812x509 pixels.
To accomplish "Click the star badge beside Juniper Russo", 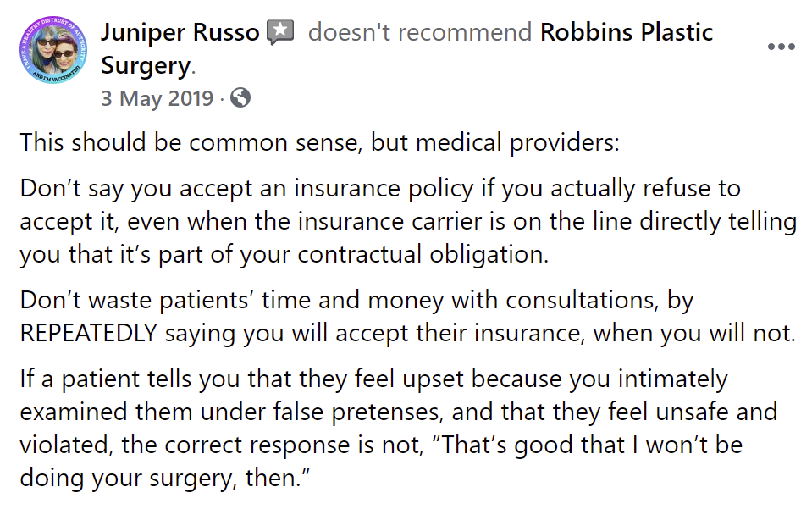I will (280, 34).
